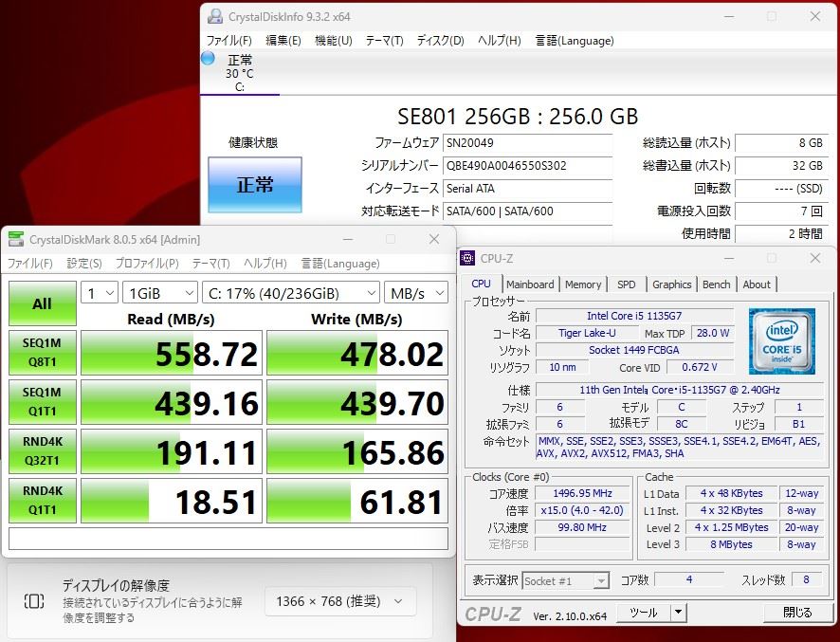840x642 pixels.
Task: Open the ファイル(F) menu in CrystalDiskInfo
Action: (228, 40)
